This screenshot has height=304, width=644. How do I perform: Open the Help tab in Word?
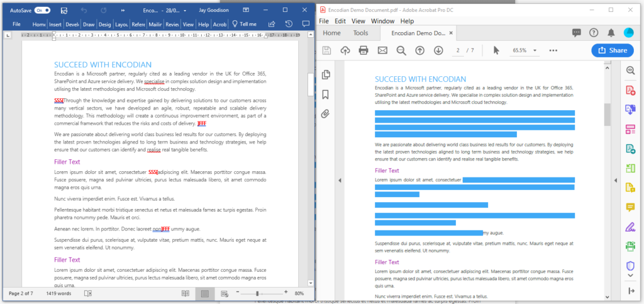point(204,25)
